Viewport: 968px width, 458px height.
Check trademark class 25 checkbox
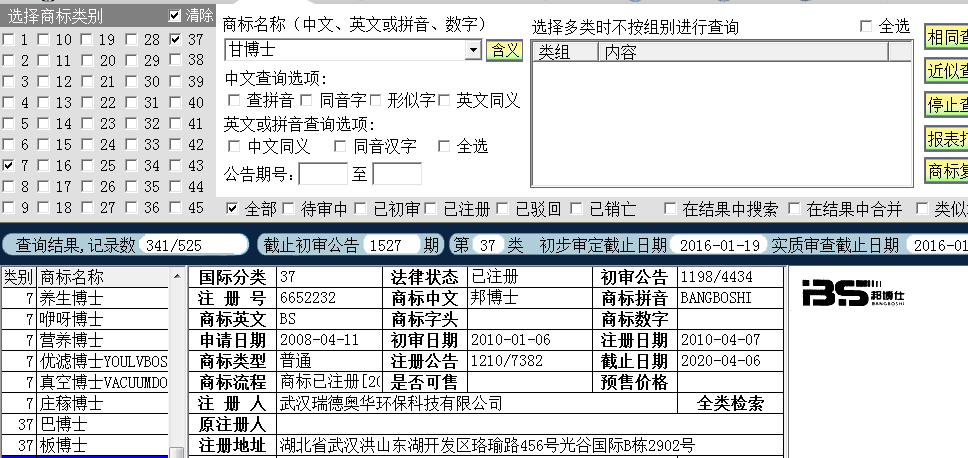87,165
